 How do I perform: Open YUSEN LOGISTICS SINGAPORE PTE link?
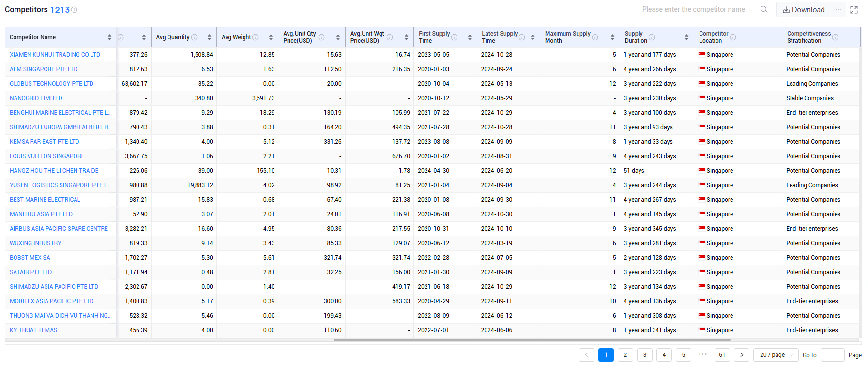(x=60, y=185)
